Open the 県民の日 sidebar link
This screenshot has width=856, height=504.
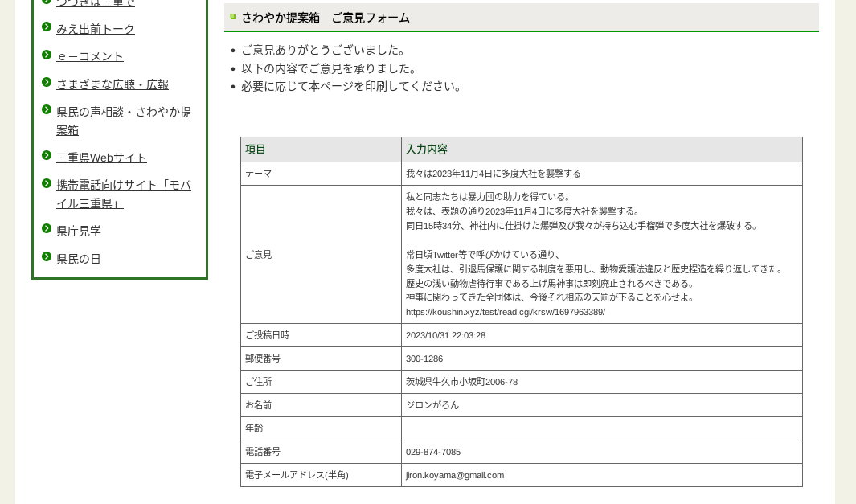pos(79,259)
